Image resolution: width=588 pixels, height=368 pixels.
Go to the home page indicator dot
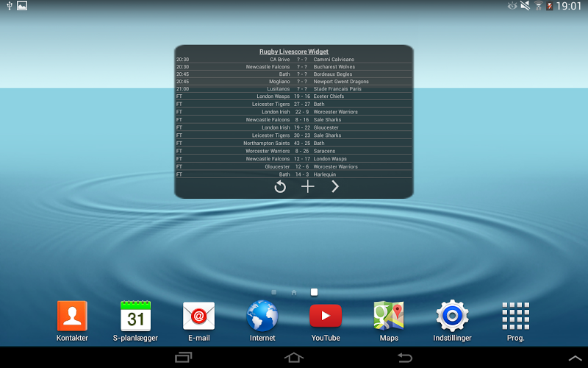click(x=294, y=292)
